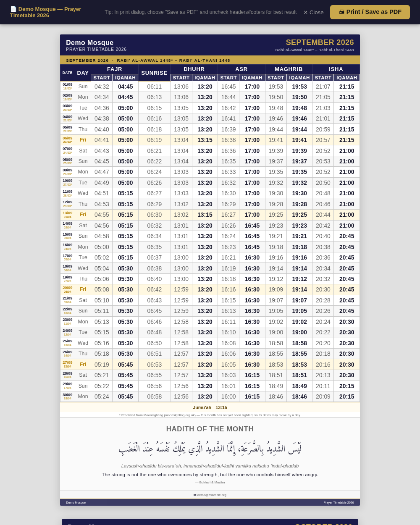Click the DAY column header
This screenshot has width=420, height=525.
coord(83,73)
